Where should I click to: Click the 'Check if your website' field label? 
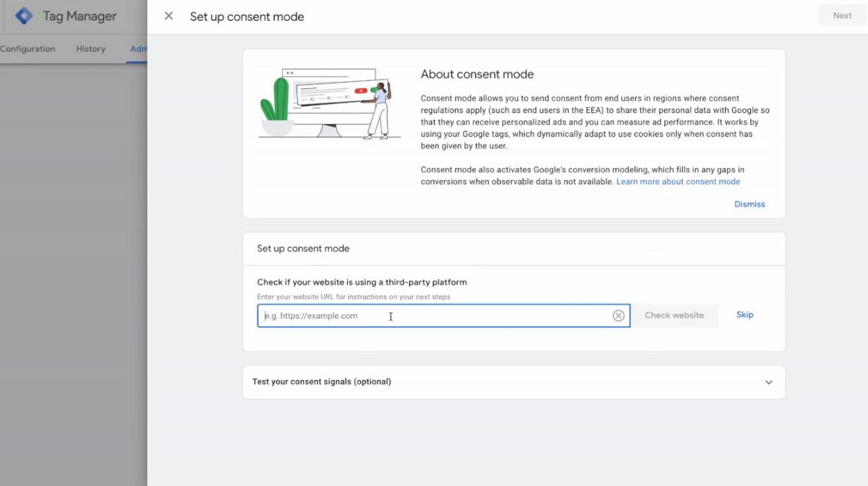coord(362,282)
